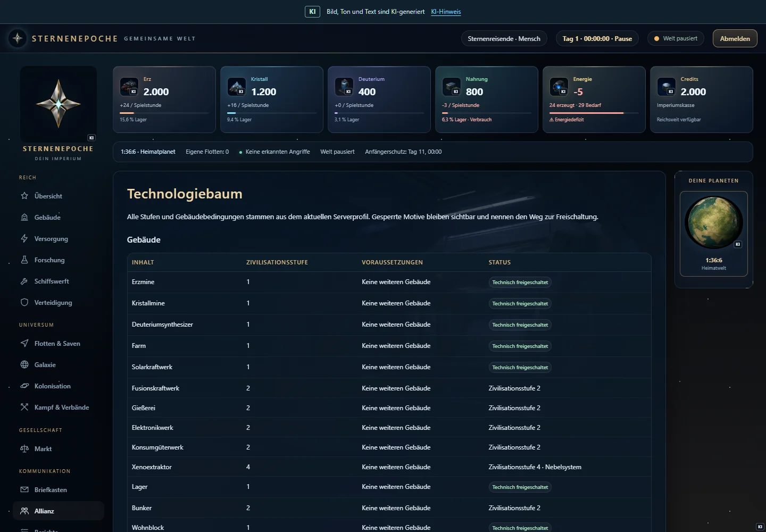The height and width of the screenshot is (532, 766).
Task: Click the Energie resource icon
Action: [559, 86]
